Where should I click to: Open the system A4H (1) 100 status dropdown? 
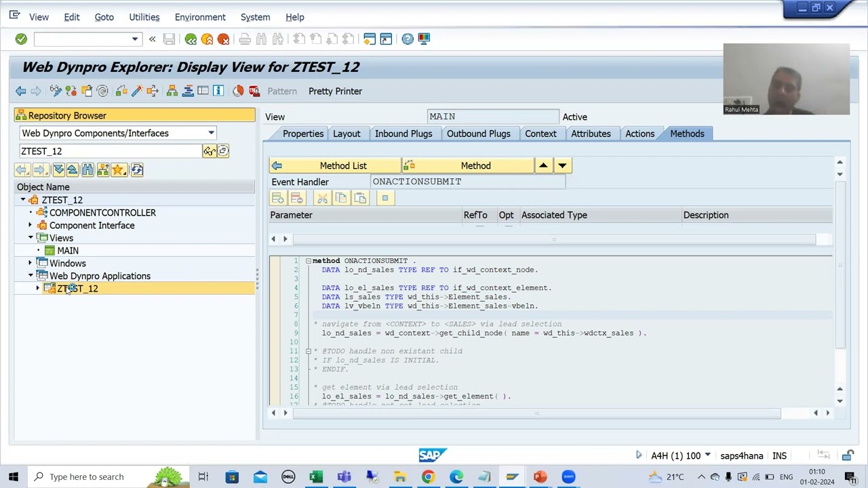707,455
